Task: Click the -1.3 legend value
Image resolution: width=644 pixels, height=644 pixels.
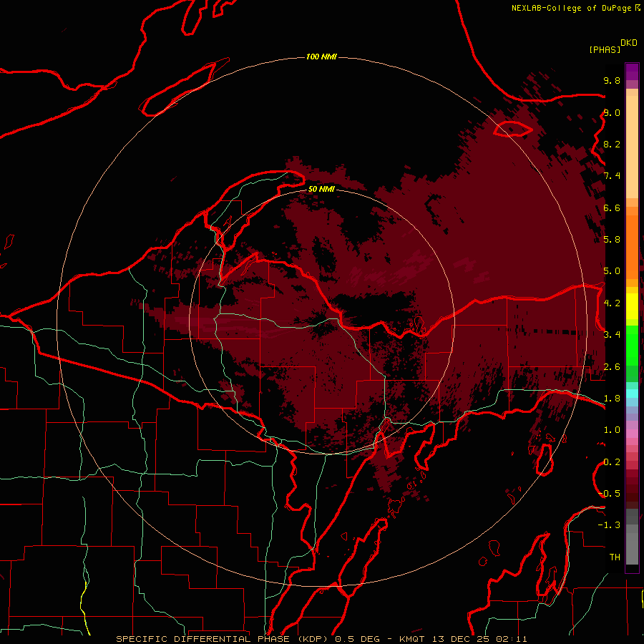Action: coord(610,525)
